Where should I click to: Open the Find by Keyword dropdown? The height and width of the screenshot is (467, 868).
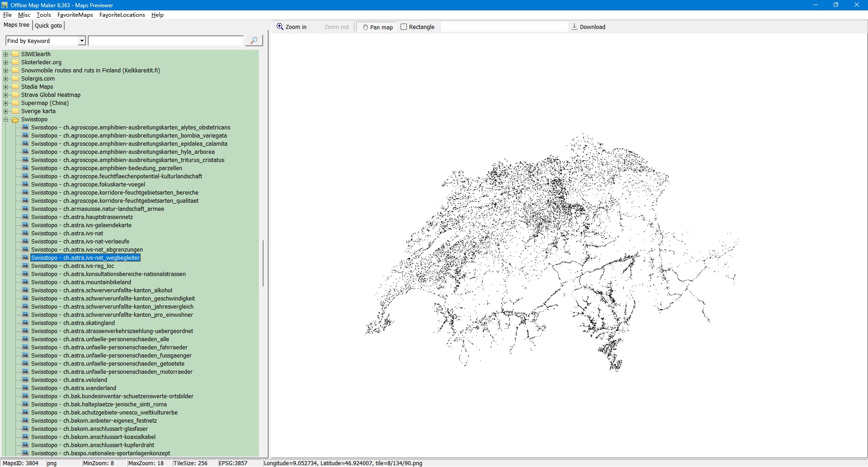(82, 41)
